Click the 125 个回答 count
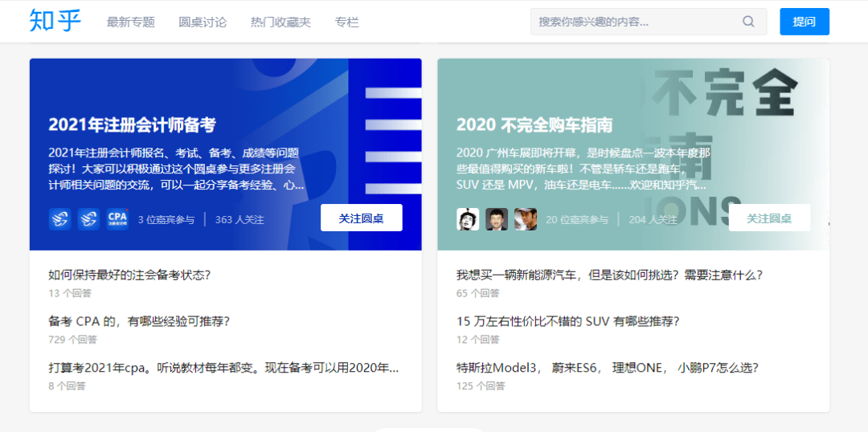 (481, 386)
